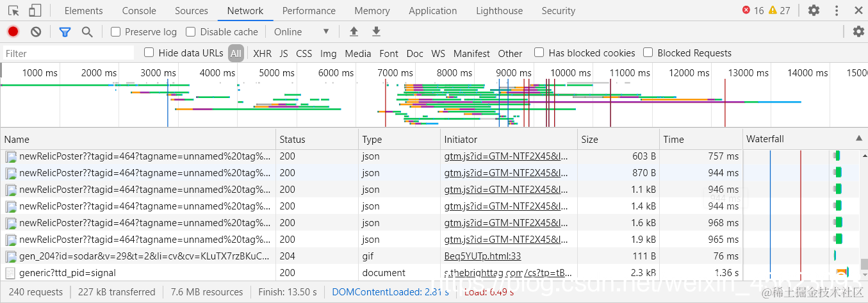
Task: Open gtm.js initiator link in 1.9 kB row
Action: [506, 240]
